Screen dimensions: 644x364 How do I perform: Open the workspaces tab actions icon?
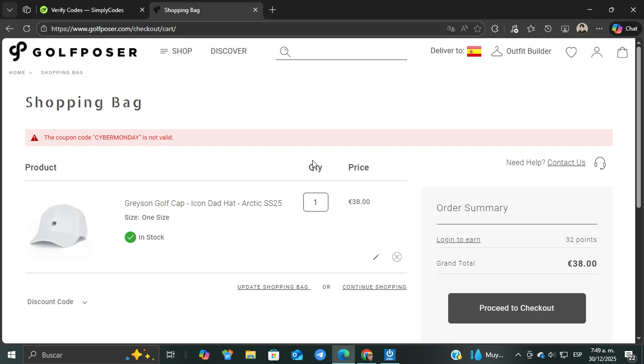point(27,10)
